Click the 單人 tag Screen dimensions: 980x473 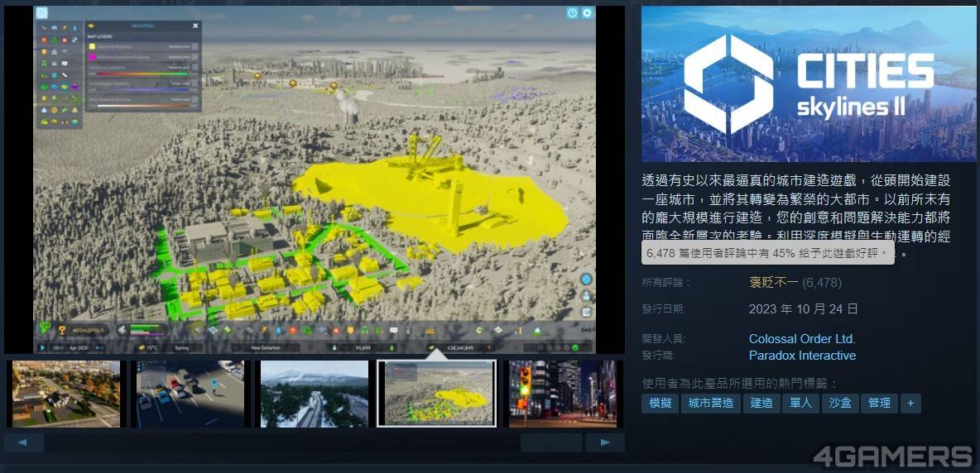tap(800, 403)
